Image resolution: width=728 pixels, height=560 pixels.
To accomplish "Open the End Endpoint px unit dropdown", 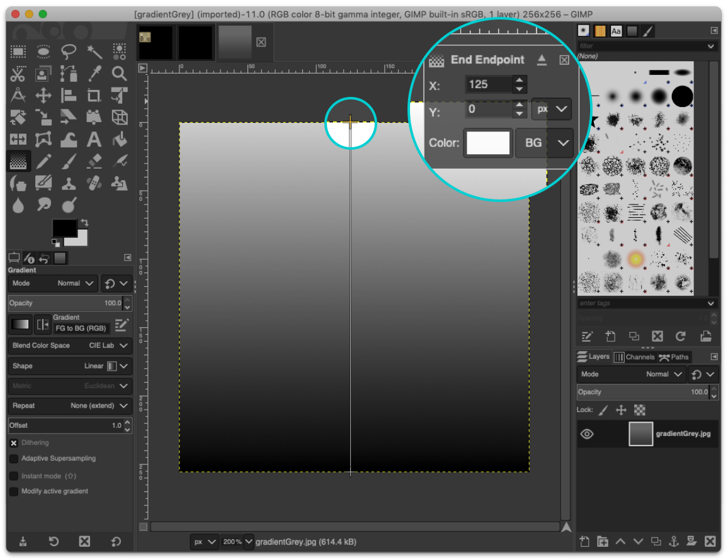I will (551, 109).
